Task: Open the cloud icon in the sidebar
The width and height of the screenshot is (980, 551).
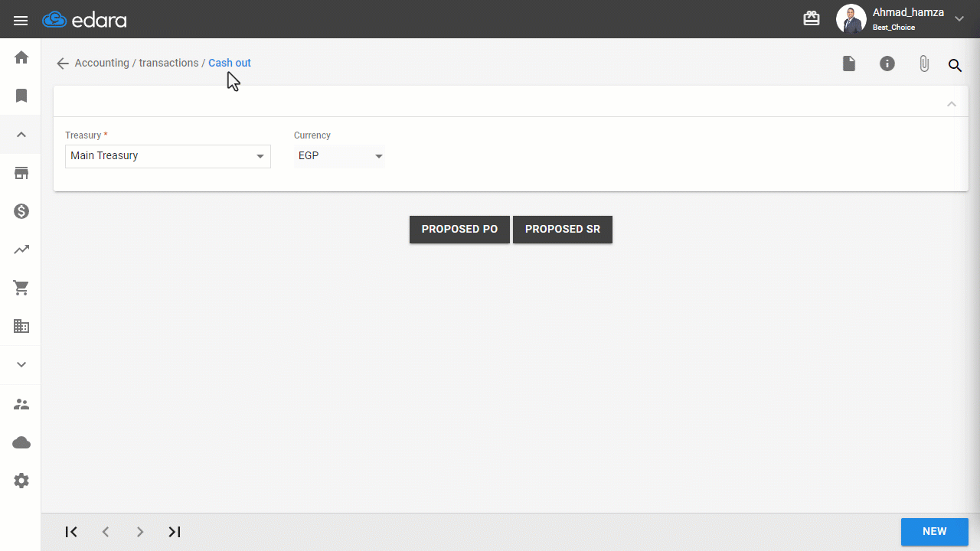Action: coord(21,442)
